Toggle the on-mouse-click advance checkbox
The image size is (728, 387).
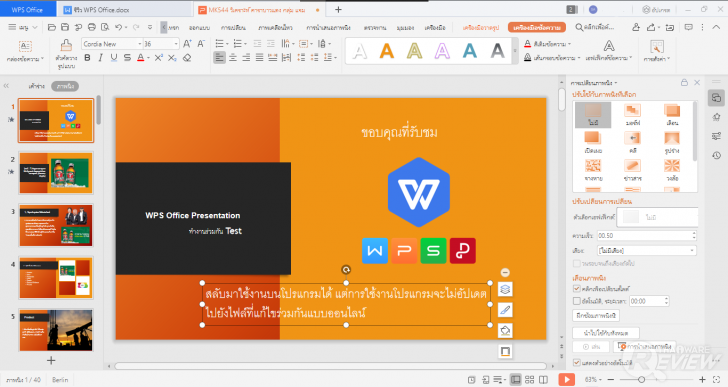[x=577, y=289]
